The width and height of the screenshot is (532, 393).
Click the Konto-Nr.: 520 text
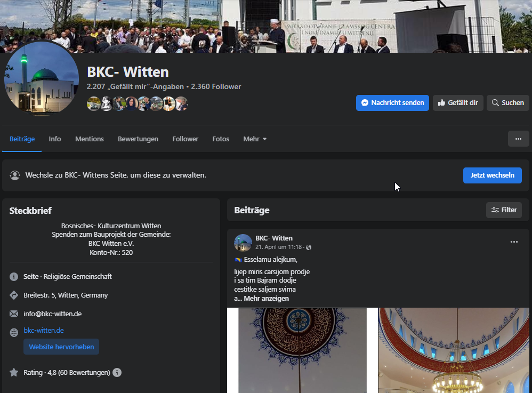(x=111, y=253)
